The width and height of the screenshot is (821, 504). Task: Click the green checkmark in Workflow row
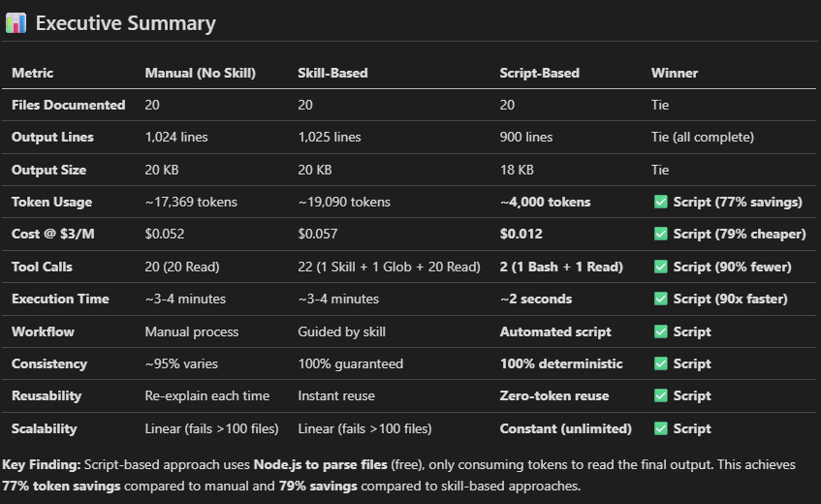[661, 331]
